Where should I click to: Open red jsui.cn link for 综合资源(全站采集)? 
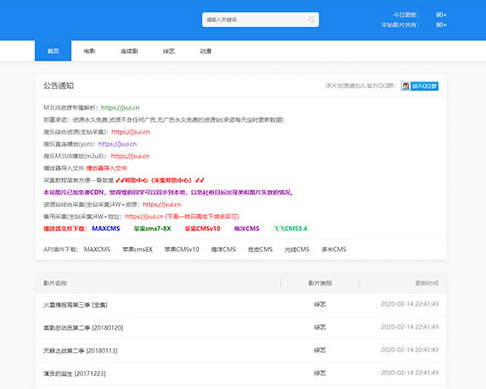pos(130,132)
